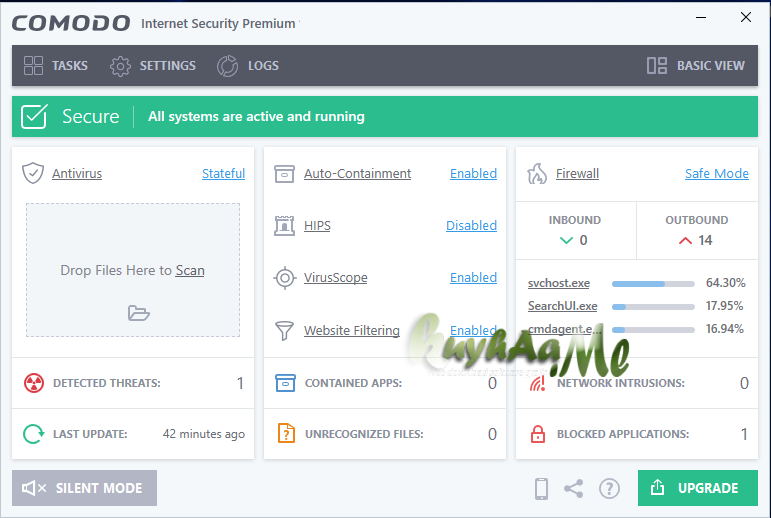Click the Antivirus shield icon
This screenshot has height=518, width=771.
33,173
